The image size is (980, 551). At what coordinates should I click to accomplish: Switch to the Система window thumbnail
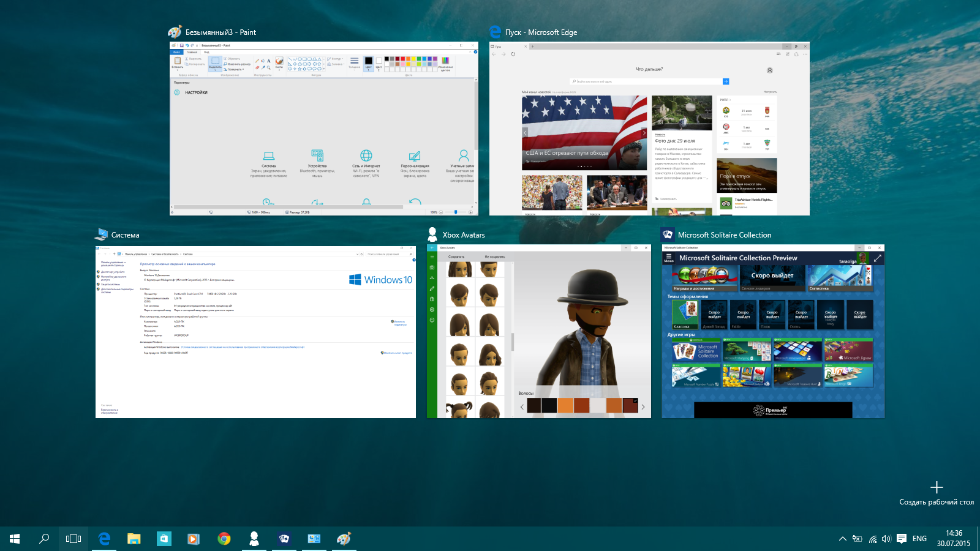pos(255,332)
